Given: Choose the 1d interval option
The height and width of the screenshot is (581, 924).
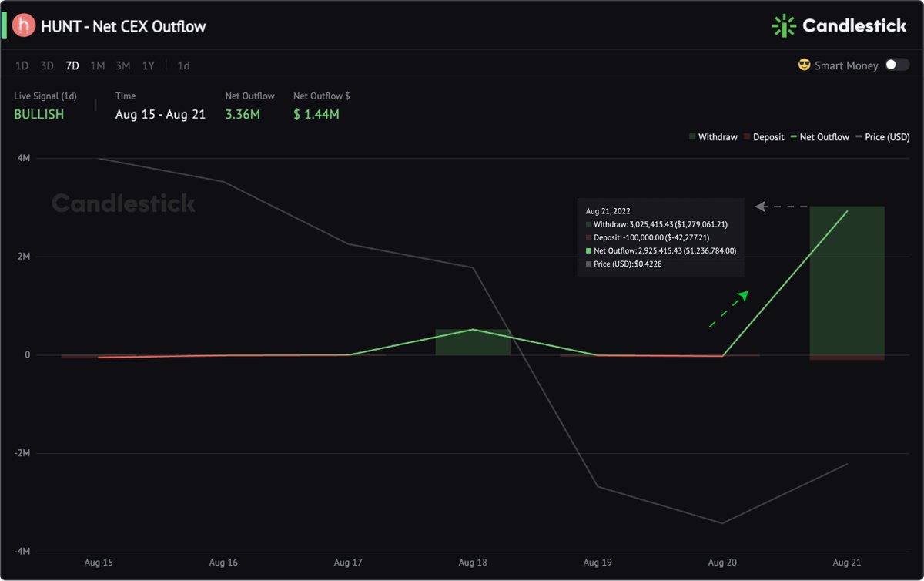Looking at the screenshot, I should coord(183,65).
